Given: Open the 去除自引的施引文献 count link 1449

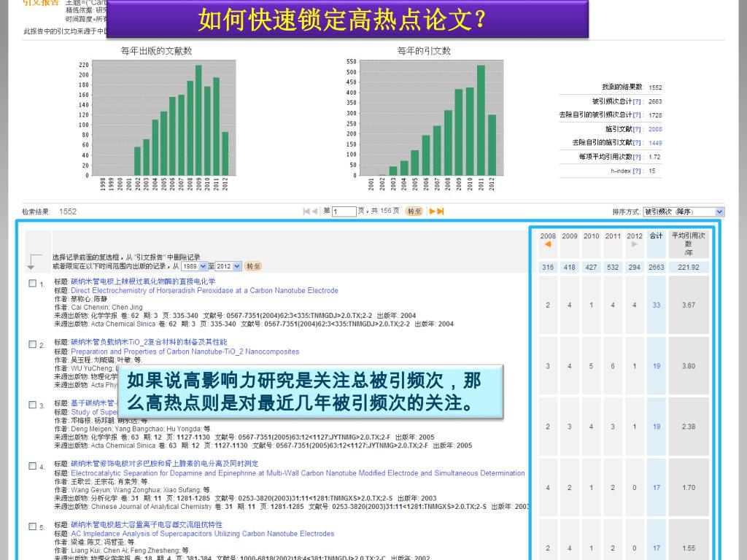Looking at the screenshot, I should (x=655, y=143).
